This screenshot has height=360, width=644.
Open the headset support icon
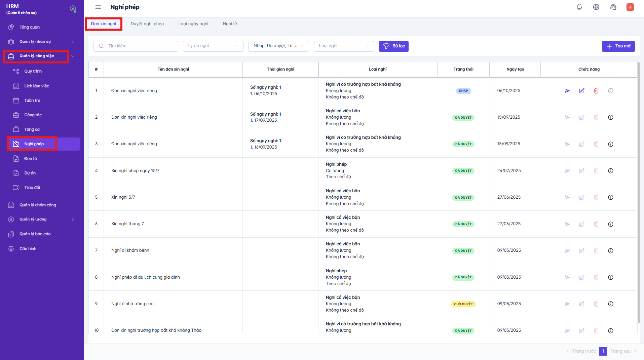click(613, 7)
